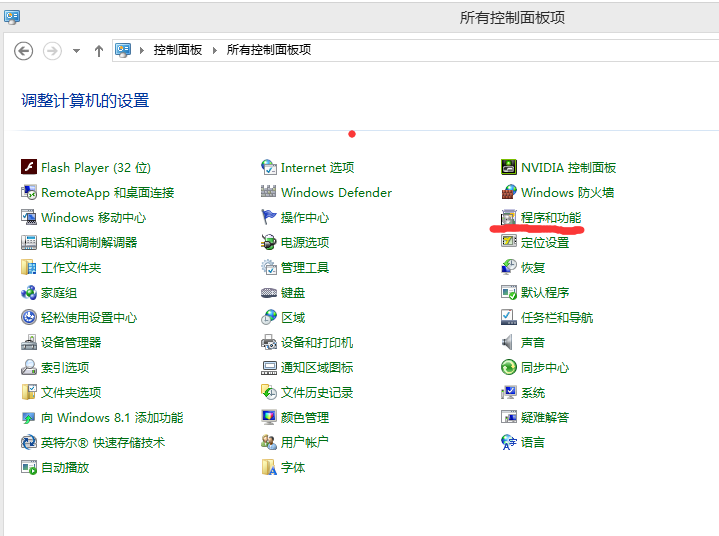Click the 英特尔® 快速存储技术 icon
719x536 pixels.
coord(29,442)
